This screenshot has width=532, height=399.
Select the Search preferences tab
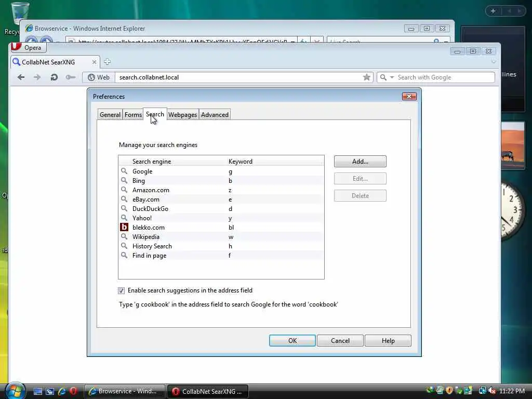[x=155, y=114]
